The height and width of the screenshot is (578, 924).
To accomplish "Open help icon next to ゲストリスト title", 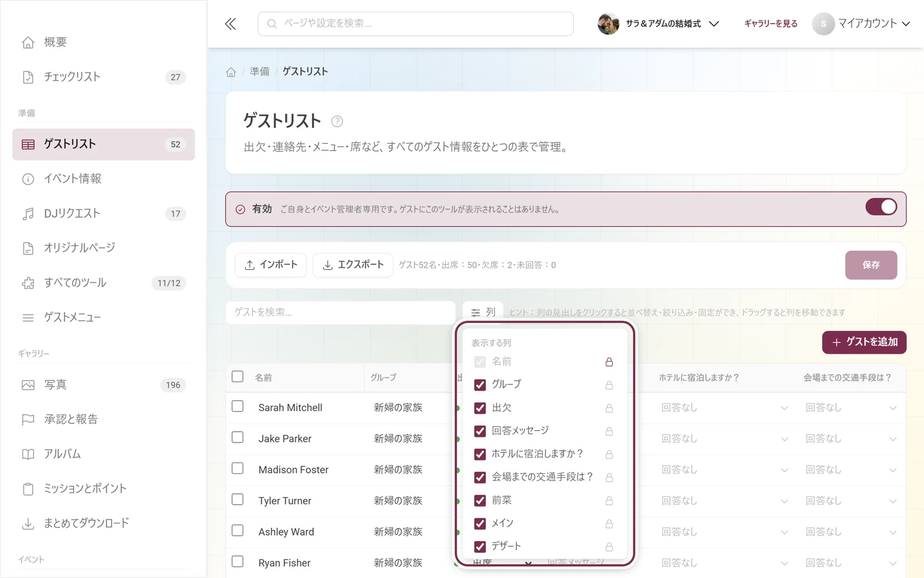I will pos(337,121).
